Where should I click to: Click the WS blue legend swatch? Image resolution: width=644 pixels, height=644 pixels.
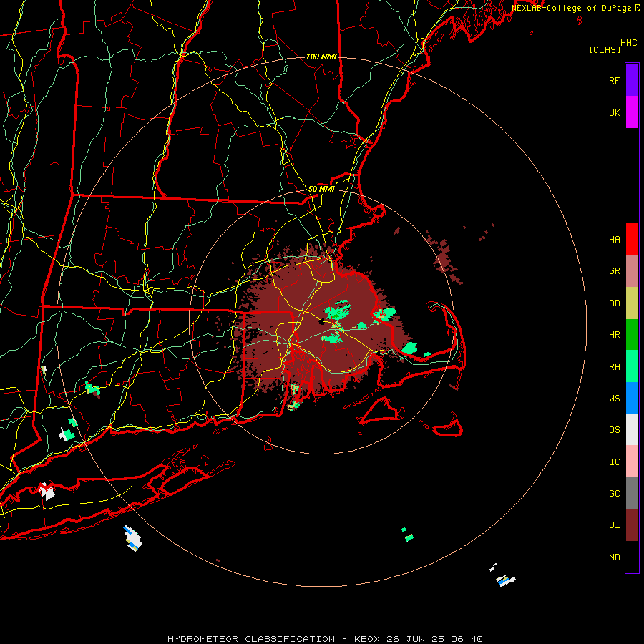[632, 398]
